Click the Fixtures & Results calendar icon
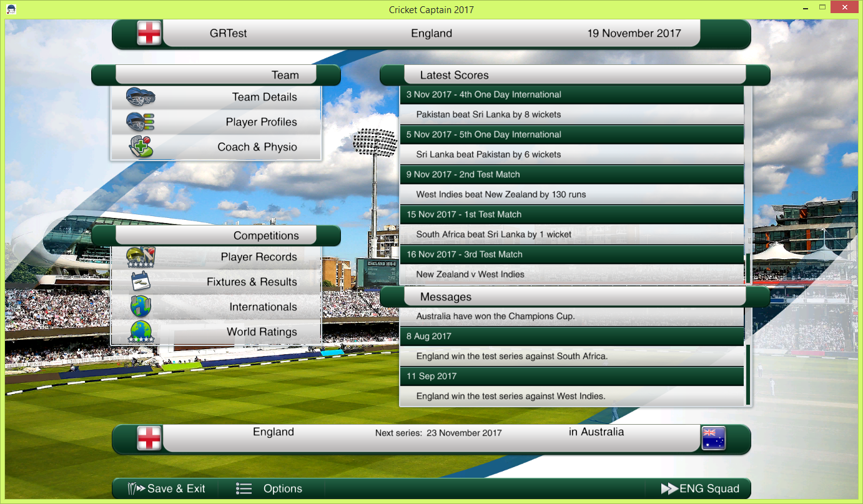Image resolution: width=863 pixels, height=504 pixels. tap(141, 282)
